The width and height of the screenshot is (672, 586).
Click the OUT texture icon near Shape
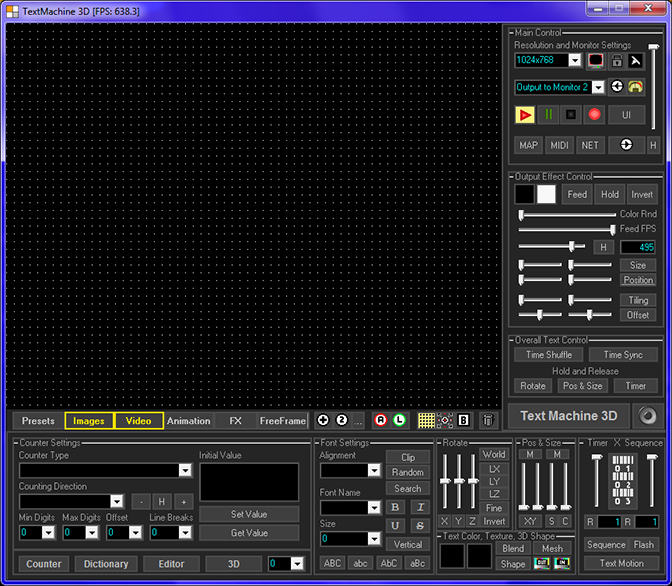point(542,563)
